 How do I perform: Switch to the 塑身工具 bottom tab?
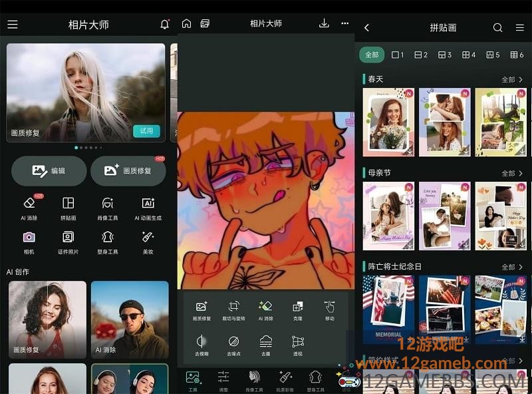[315, 381]
